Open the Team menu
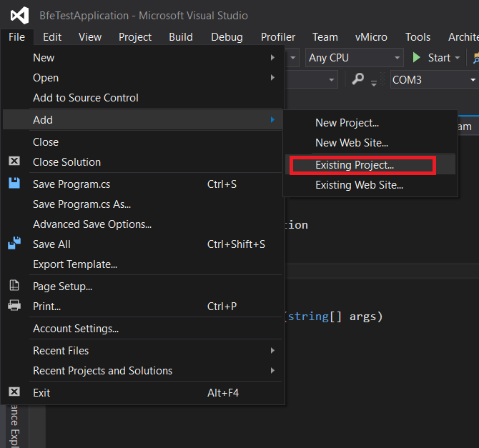The image size is (479, 448). [x=325, y=37]
